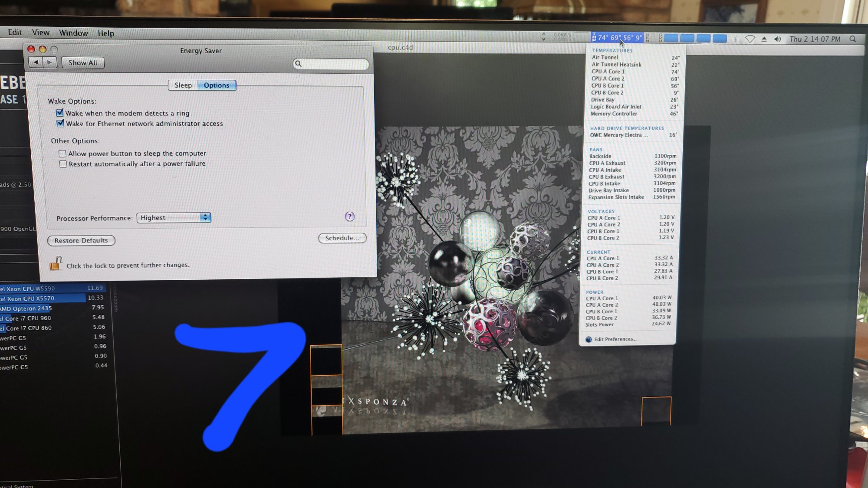The width and height of the screenshot is (868, 488).
Task: Open the volume menu bar icon
Action: tap(778, 39)
